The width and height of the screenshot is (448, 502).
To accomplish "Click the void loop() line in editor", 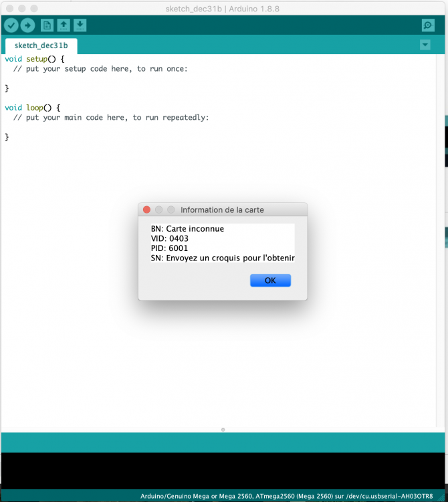I will coord(32,108).
